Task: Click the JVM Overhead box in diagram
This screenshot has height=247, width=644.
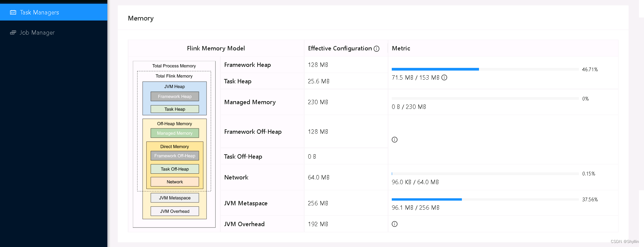Action: click(175, 211)
